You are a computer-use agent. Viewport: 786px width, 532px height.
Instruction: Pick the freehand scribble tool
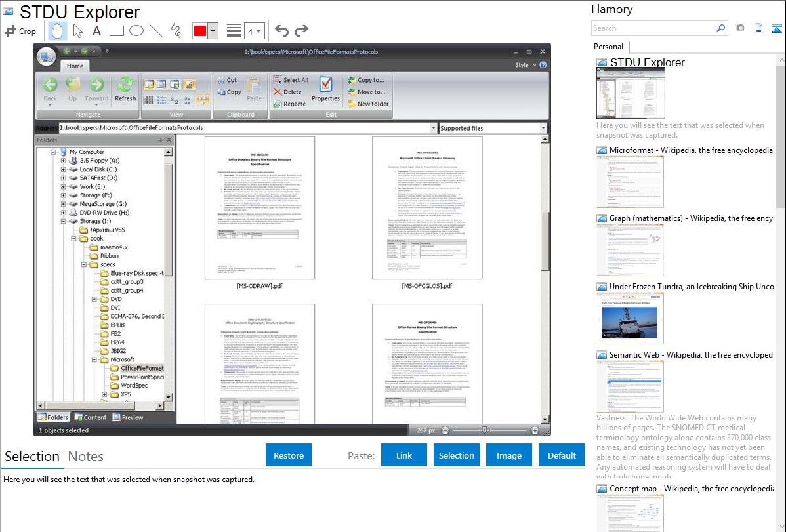tap(176, 31)
